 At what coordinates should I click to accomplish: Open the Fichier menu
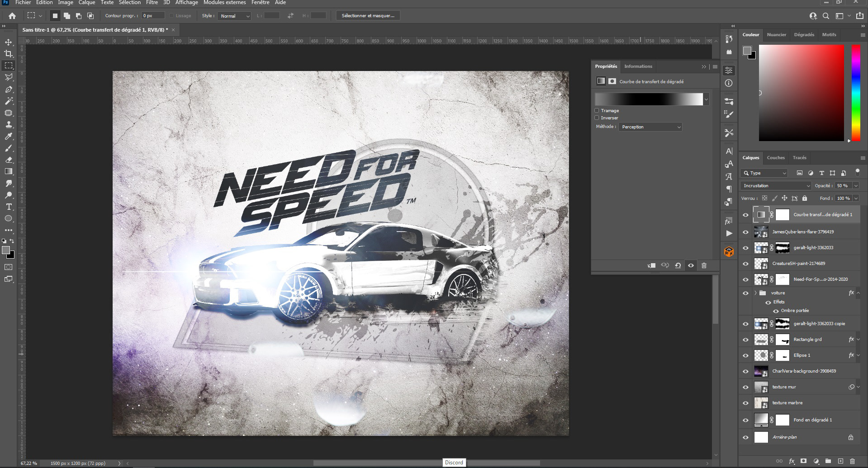23,3
